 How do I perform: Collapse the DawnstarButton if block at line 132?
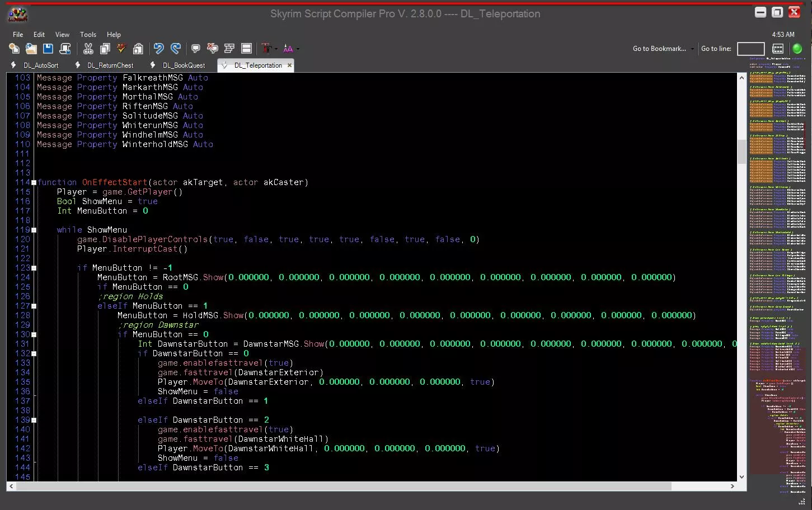click(x=34, y=353)
